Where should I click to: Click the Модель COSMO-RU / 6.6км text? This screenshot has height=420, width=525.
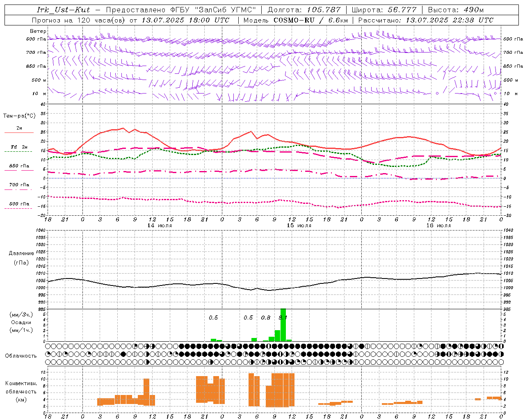295,20
